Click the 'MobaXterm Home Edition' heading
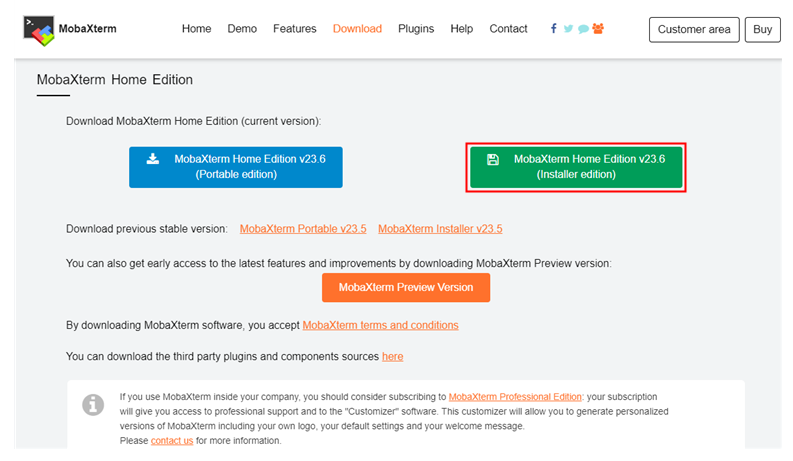 click(x=115, y=80)
